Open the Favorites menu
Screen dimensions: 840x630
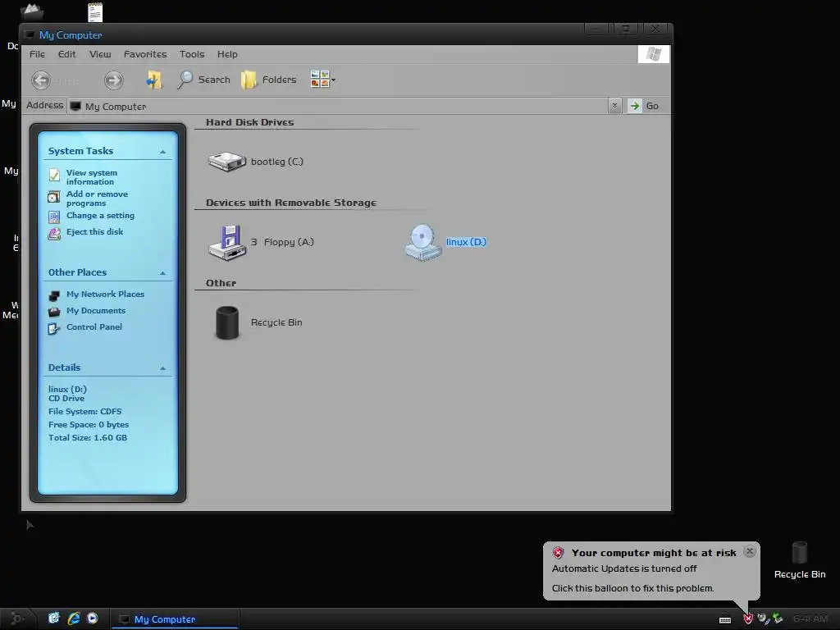pos(145,54)
